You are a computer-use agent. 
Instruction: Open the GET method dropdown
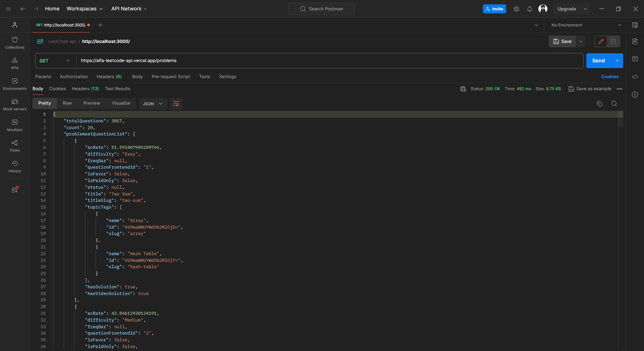click(54, 61)
